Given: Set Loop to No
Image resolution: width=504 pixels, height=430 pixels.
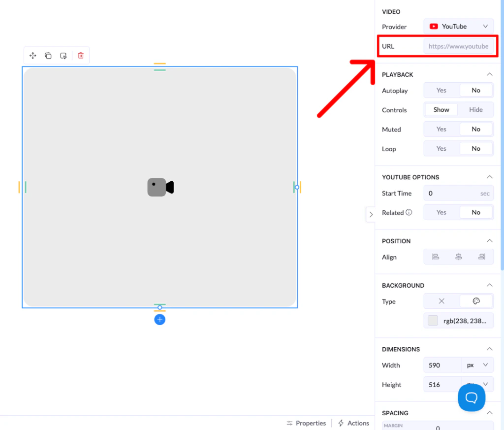Looking at the screenshot, I should coord(476,148).
